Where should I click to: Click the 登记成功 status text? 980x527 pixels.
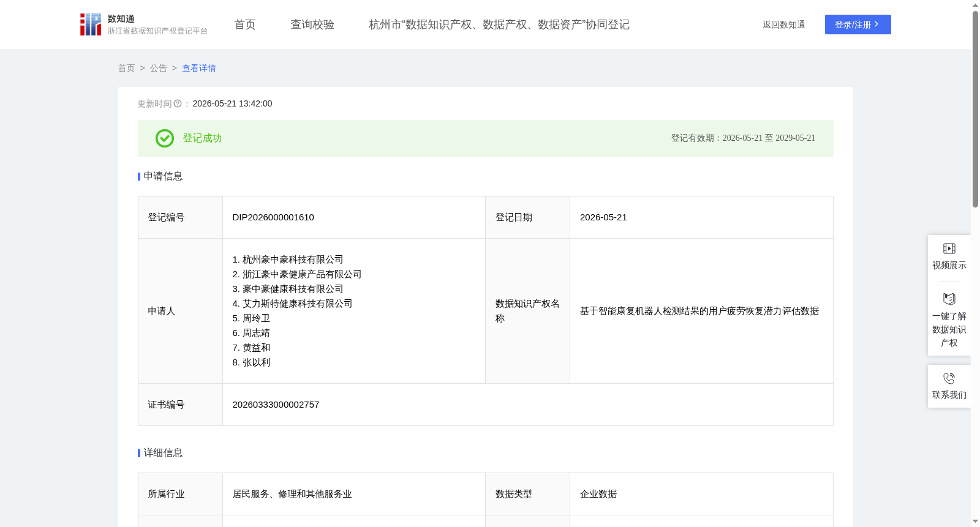pyautogui.click(x=202, y=138)
